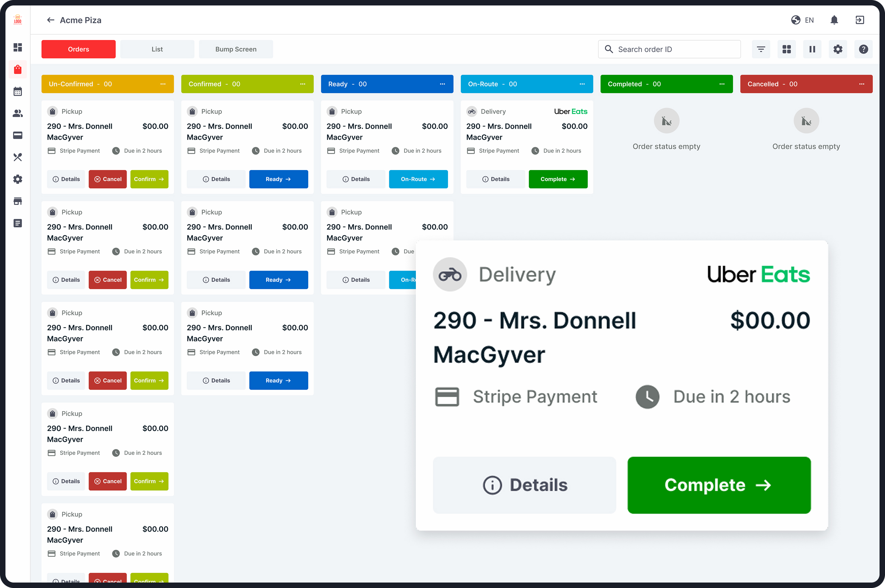Viewport: 885px width, 588px height.
Task: Click the filter list icon in toolbar
Action: pos(761,49)
